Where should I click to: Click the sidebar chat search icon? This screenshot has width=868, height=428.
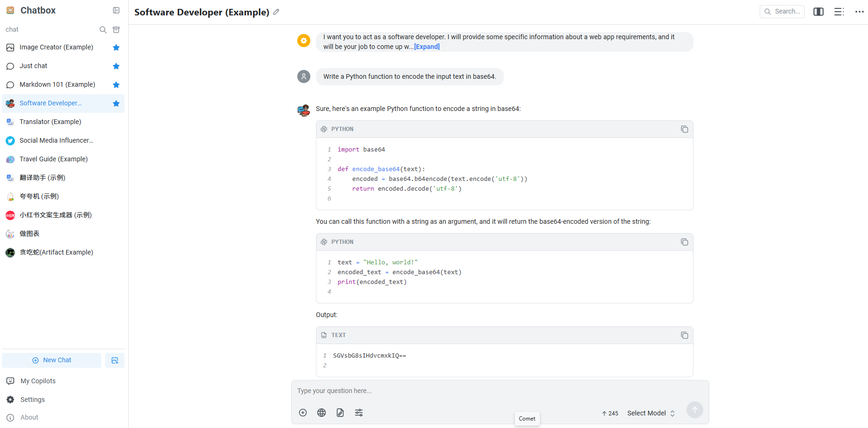pos(103,30)
